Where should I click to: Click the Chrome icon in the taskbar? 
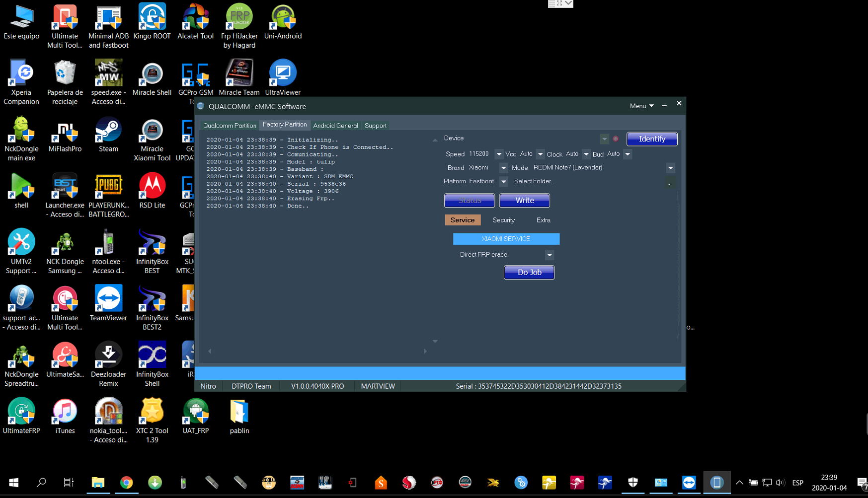pos(126,482)
